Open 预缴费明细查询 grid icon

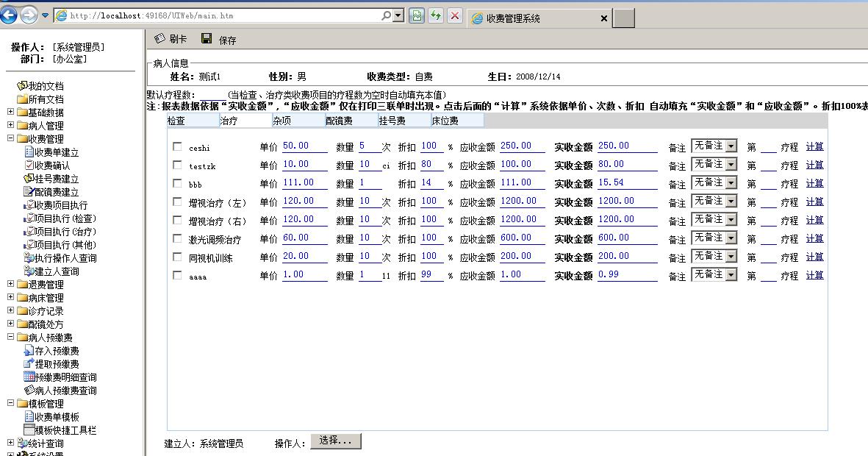(x=29, y=377)
